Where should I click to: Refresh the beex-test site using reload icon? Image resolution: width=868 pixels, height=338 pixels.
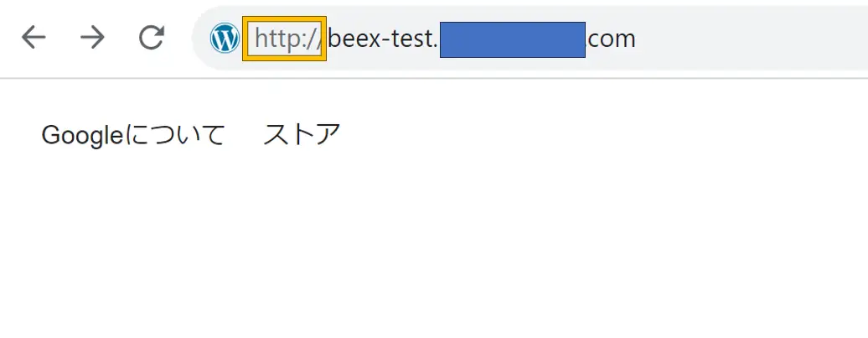[151, 38]
